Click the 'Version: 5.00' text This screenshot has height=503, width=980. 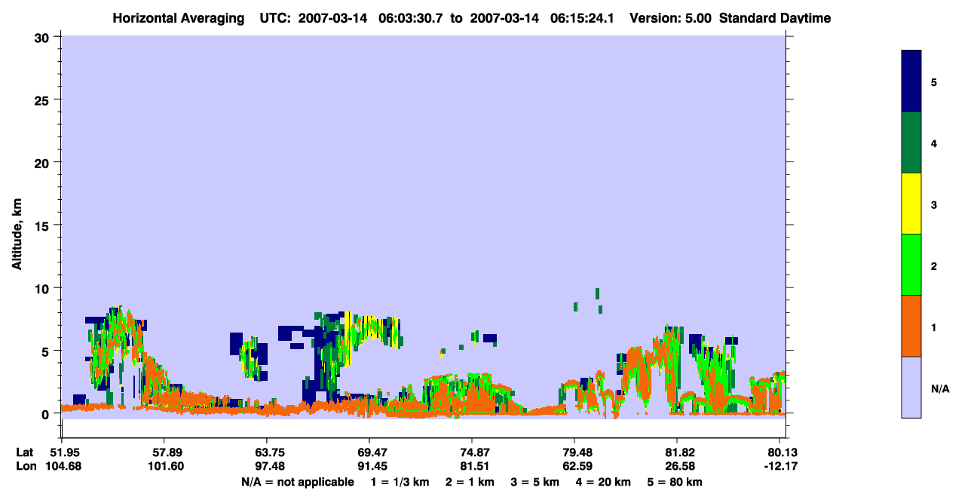pos(669,18)
